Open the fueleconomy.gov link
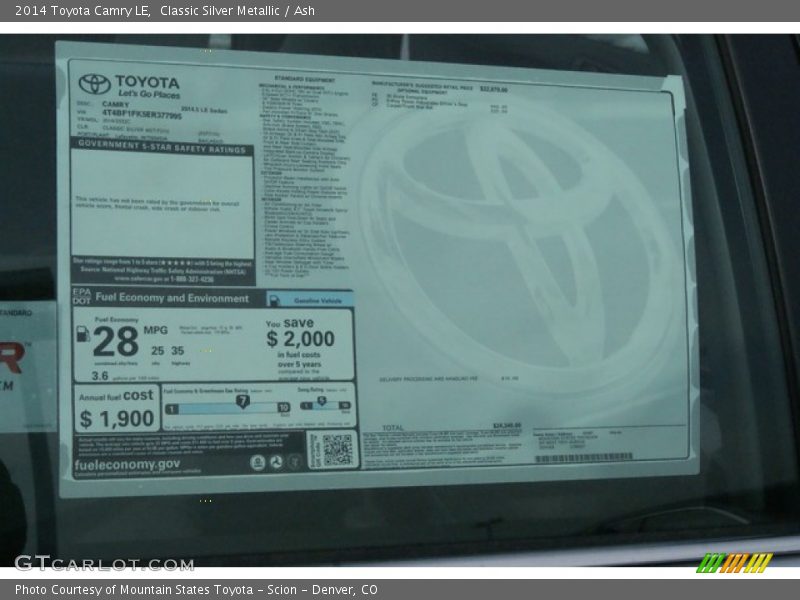The height and width of the screenshot is (600, 800). coord(127,465)
